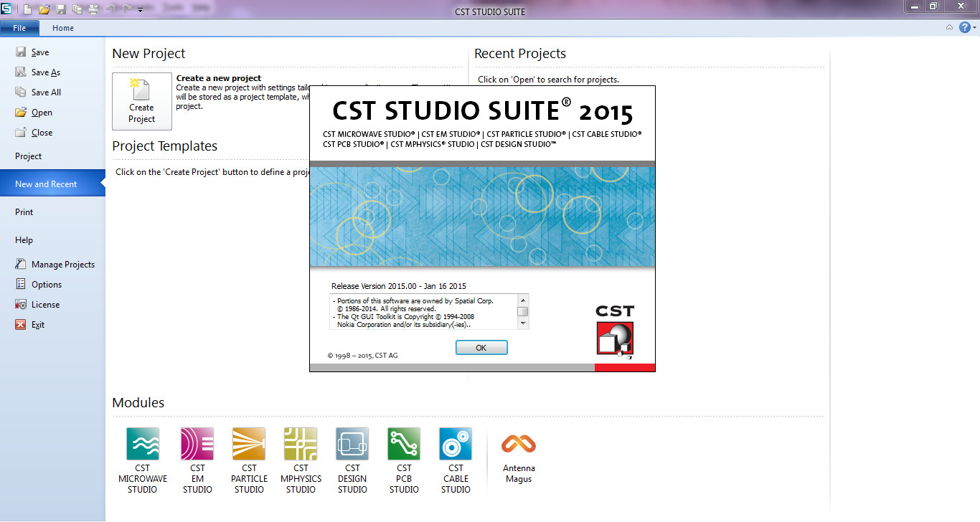Viewport: 980px width, 522px height.
Task: Launch the Antenna Magus module
Action: (519, 457)
